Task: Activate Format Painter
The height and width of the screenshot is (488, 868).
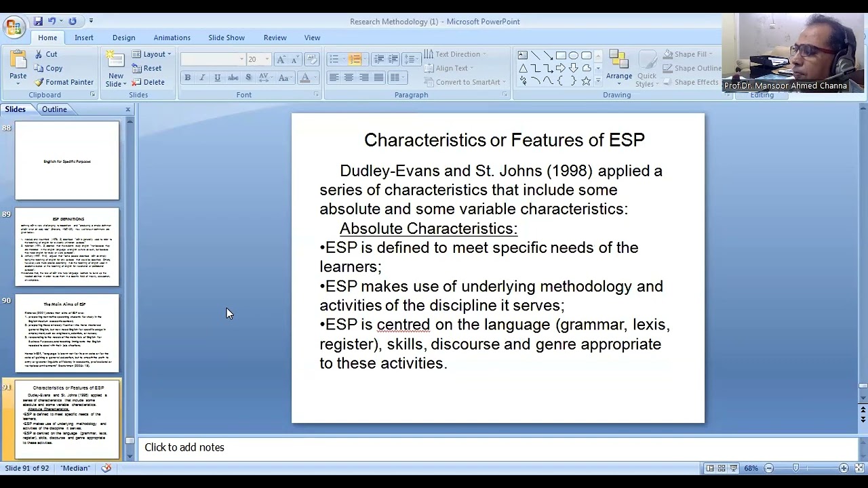Action: (x=64, y=82)
